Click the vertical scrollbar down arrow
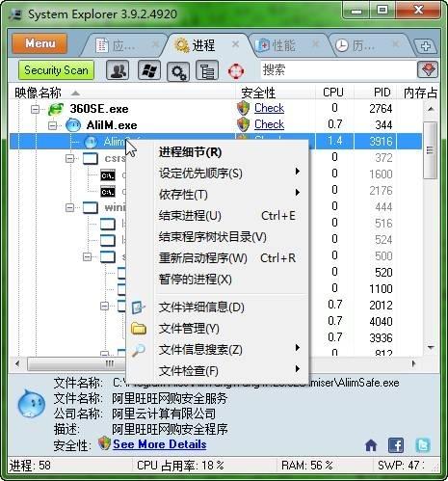The width and height of the screenshot is (448, 481). click(431, 347)
